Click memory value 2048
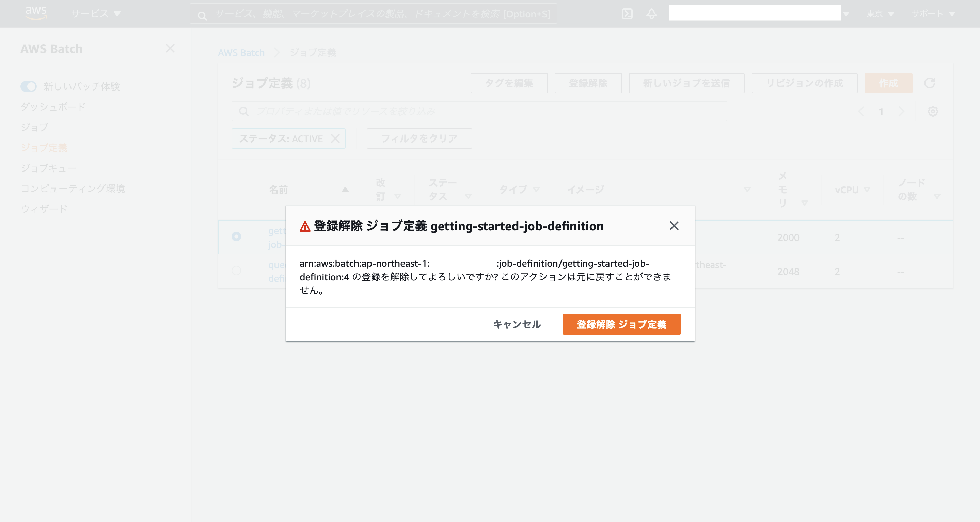 (788, 272)
